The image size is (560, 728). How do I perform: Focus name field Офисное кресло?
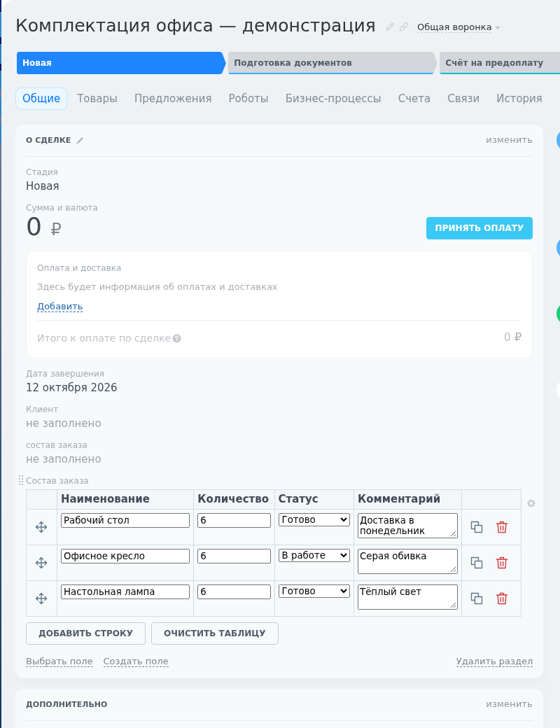pyautogui.click(x=125, y=556)
